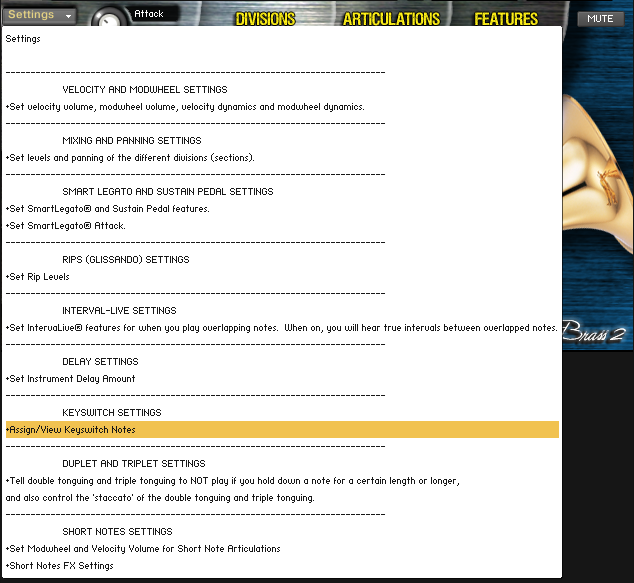Open the DIVISIONS tab
The height and width of the screenshot is (583, 634).
(265, 19)
